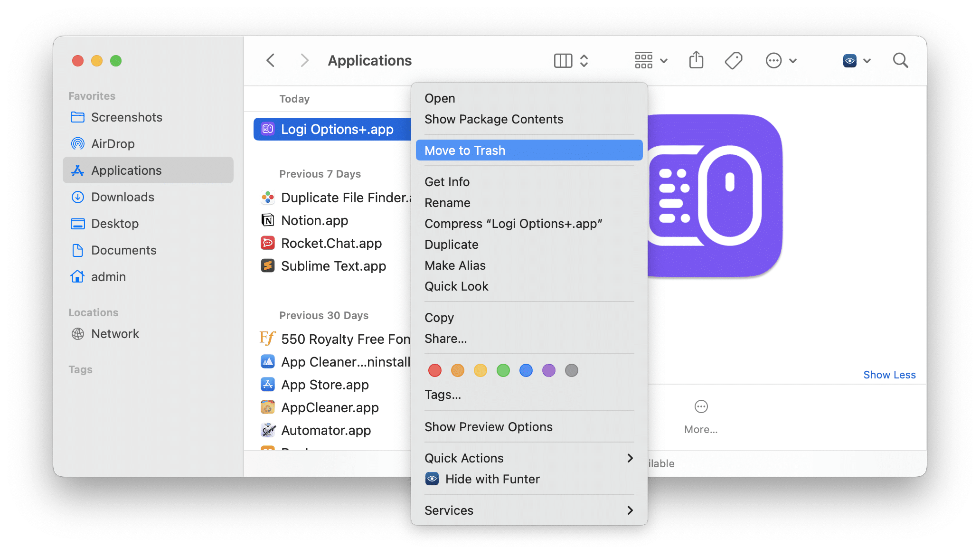Choose Move to Trash
Screen dimensions: 980x547
coord(529,151)
